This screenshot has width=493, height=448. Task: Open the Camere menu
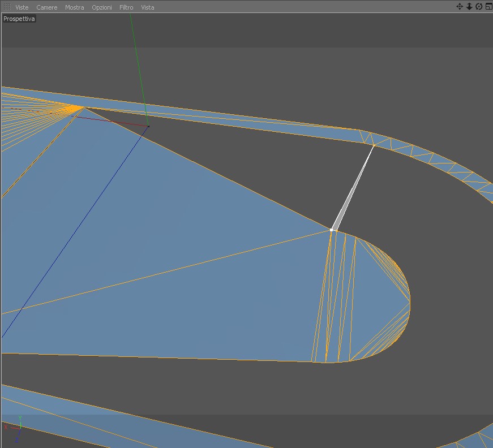point(47,7)
